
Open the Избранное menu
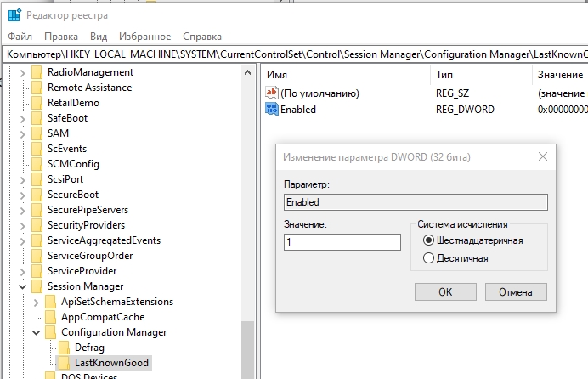(x=144, y=37)
